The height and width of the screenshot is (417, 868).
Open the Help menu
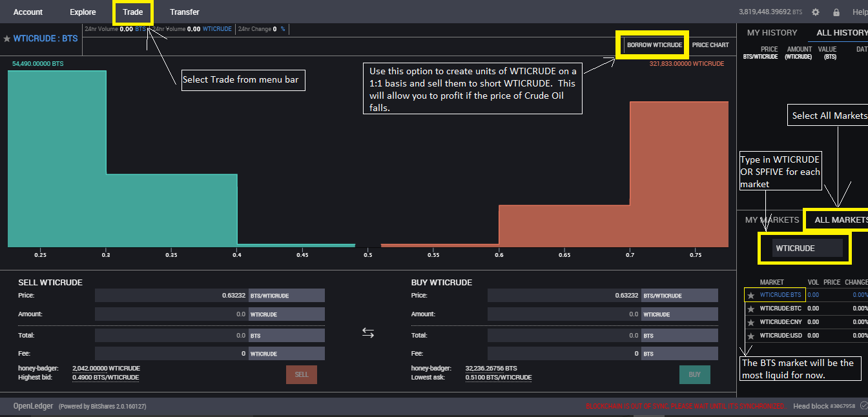point(860,12)
